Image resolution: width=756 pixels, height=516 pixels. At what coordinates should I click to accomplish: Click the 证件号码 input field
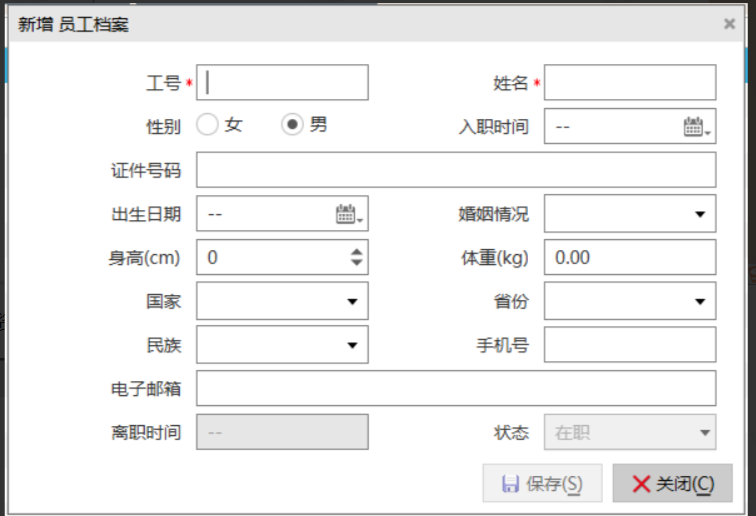coord(456,170)
